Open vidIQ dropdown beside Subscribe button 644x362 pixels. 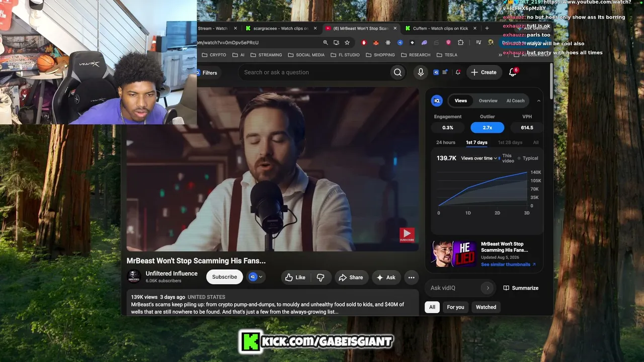coord(256,277)
